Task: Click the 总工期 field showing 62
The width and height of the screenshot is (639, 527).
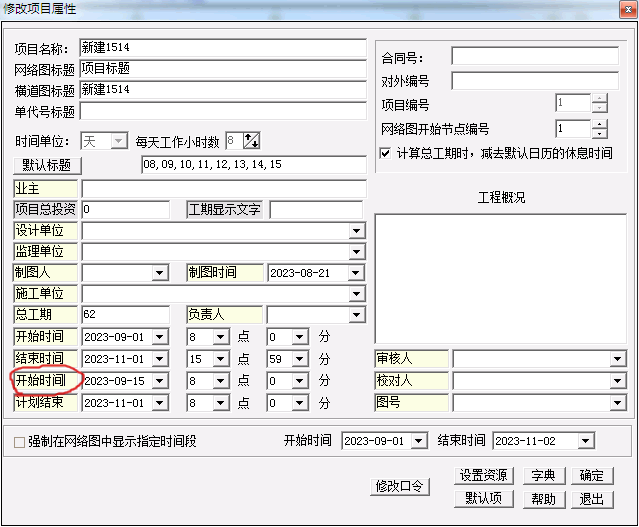Action: (x=126, y=315)
